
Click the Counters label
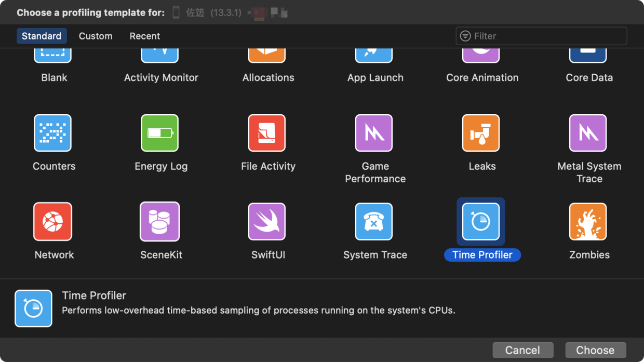pos(54,166)
